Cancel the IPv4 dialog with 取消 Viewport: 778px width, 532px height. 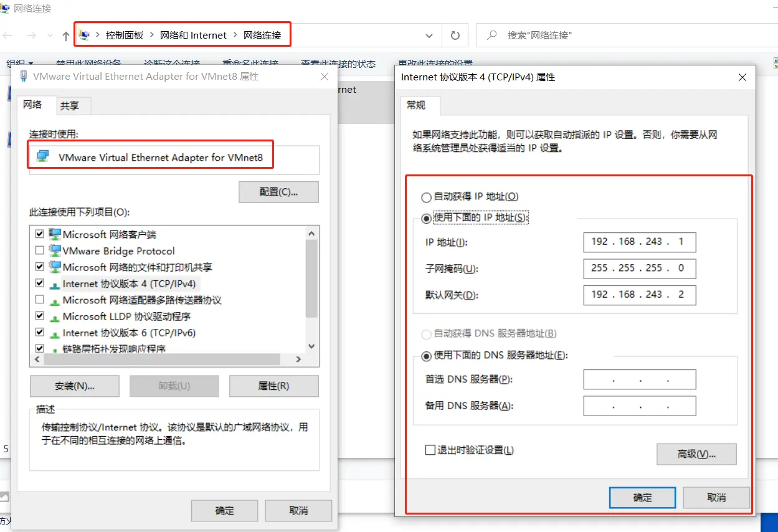[716, 498]
